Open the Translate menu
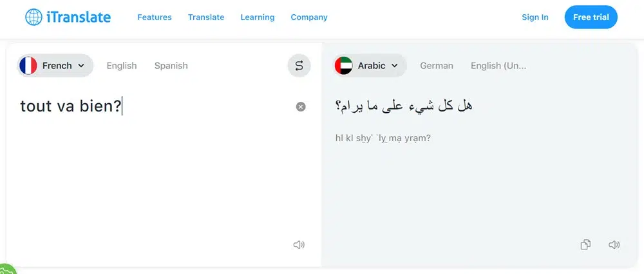Screen dimensions: 644x274 tap(206, 17)
